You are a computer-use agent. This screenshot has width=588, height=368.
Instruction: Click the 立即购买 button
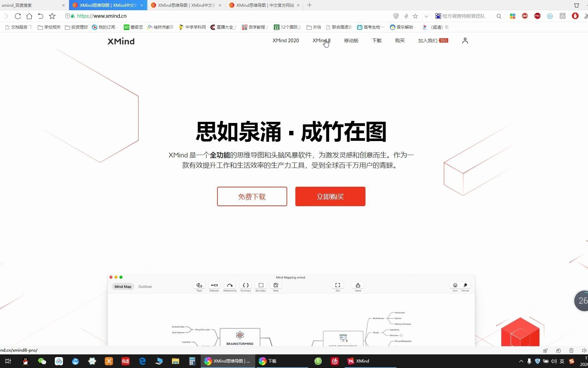click(x=330, y=196)
